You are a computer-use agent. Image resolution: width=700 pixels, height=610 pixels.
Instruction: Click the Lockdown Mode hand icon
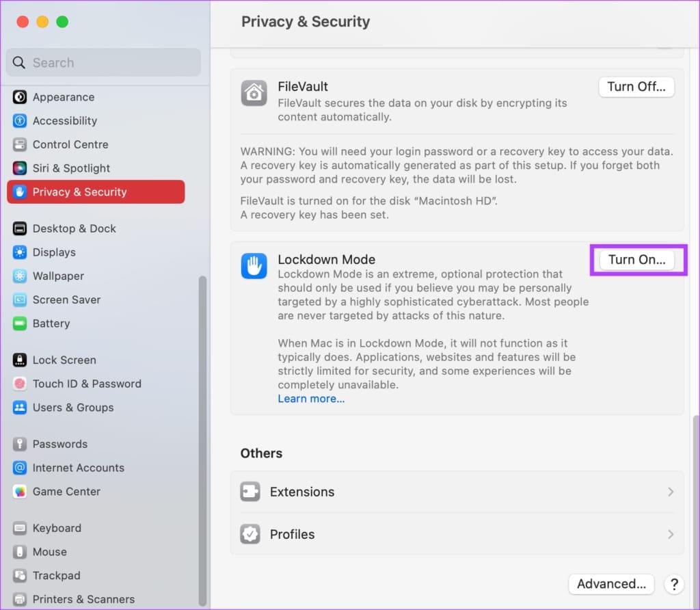pyautogui.click(x=254, y=266)
